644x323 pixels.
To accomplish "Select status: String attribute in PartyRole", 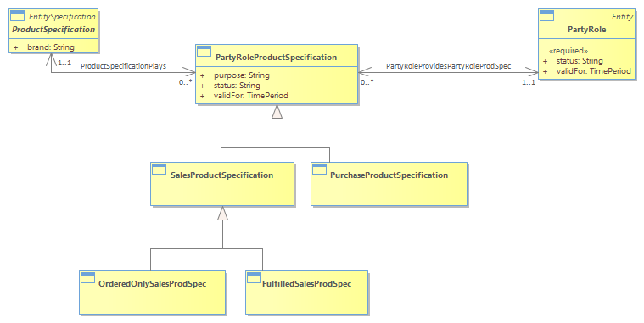I will click(580, 61).
